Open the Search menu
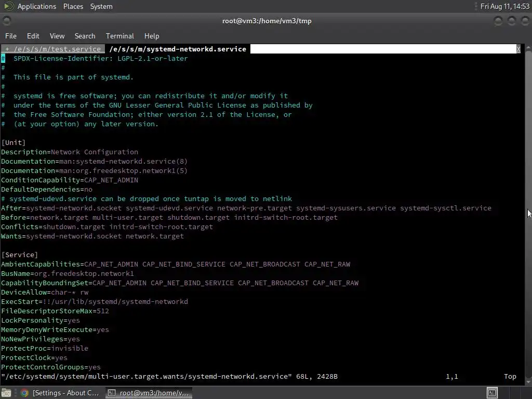The height and width of the screenshot is (399, 532). (x=85, y=36)
